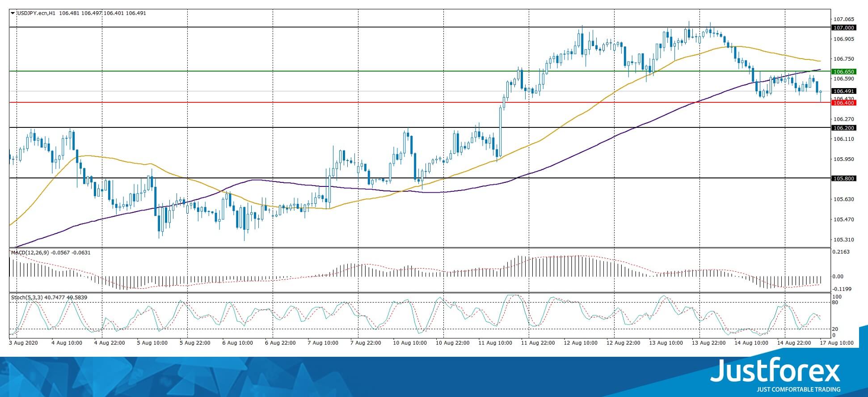Click the 7 Aug 10:00 time label
Viewport: 868px width, 397px height.
pos(323,343)
